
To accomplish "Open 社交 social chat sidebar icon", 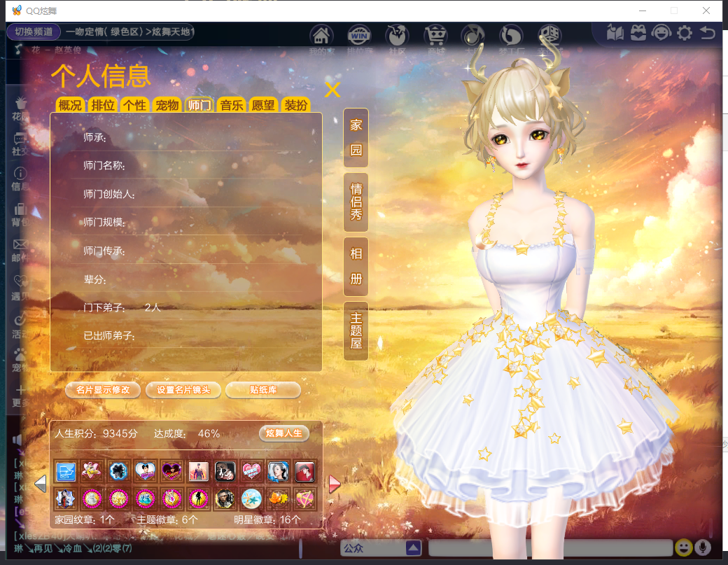I will tap(20, 144).
